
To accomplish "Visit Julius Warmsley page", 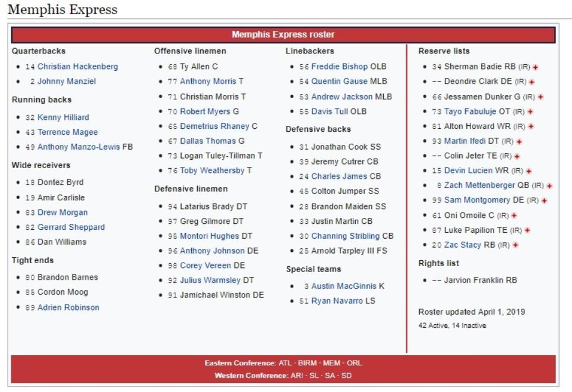I will pyautogui.click(x=210, y=280).
